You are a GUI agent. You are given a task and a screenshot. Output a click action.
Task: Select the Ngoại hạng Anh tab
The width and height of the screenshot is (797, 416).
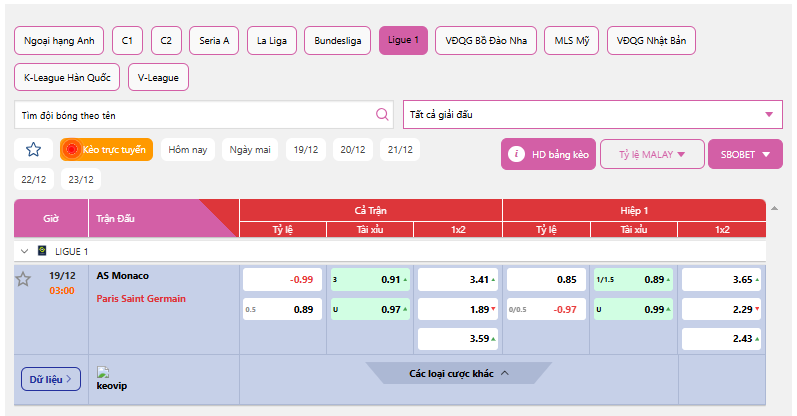59,41
